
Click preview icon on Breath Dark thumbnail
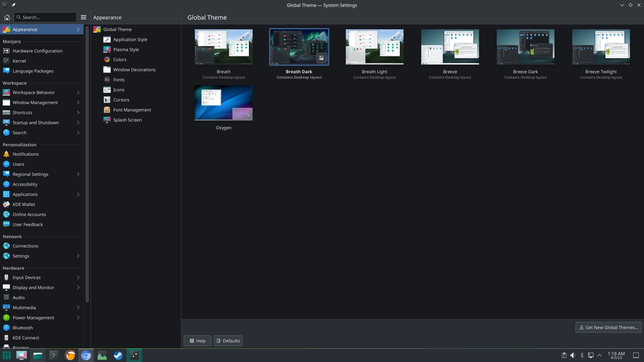[321, 58]
